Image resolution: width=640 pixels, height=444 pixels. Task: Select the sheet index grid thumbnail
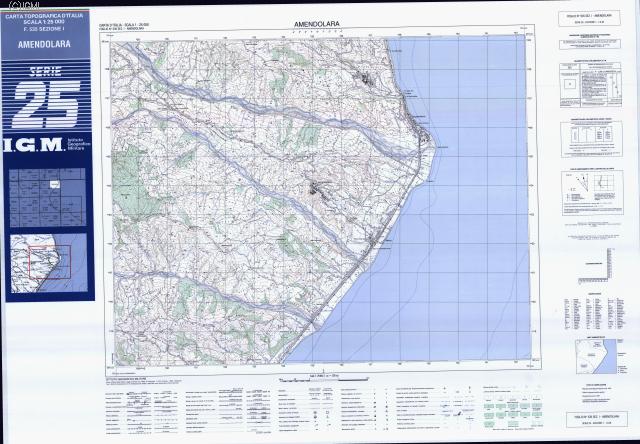pos(47,198)
